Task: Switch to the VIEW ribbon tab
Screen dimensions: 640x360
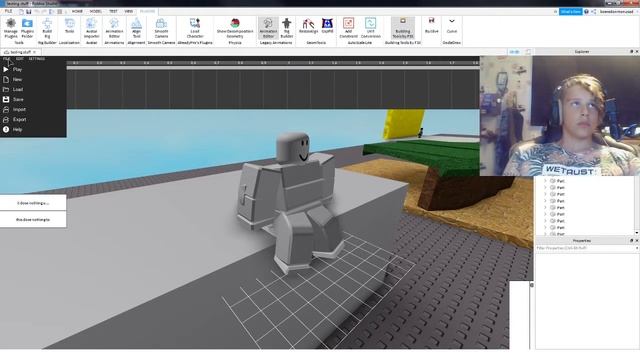Action: click(129, 11)
